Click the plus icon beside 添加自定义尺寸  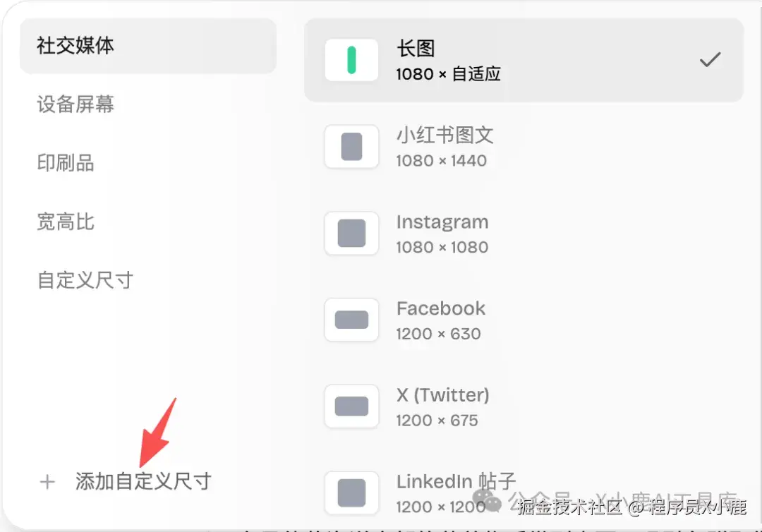point(47,481)
